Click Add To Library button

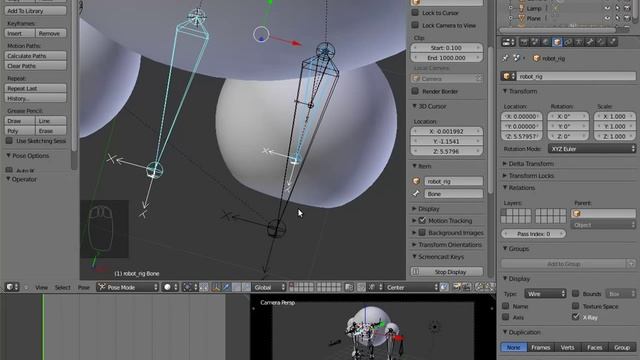tap(36, 11)
